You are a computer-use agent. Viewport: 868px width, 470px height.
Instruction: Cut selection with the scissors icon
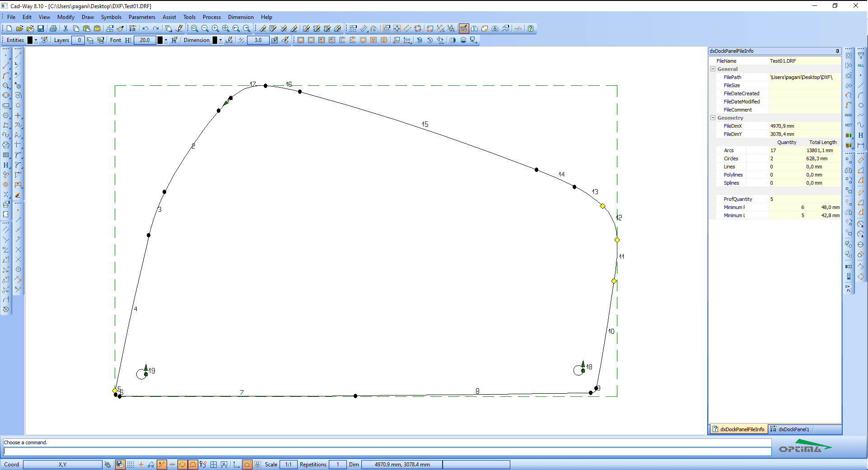tap(65, 28)
